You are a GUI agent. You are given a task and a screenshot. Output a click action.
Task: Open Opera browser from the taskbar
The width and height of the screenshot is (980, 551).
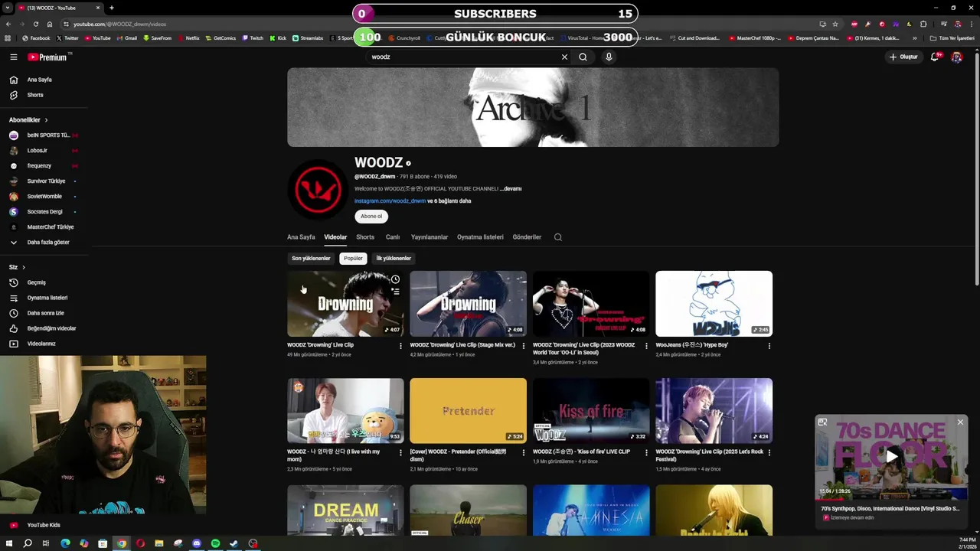coord(140,543)
